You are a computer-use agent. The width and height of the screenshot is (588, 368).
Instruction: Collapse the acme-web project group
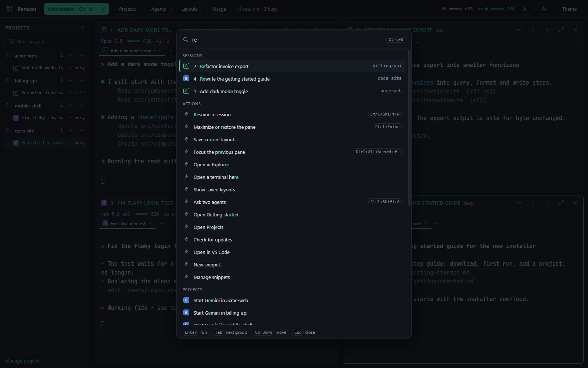[82, 55]
